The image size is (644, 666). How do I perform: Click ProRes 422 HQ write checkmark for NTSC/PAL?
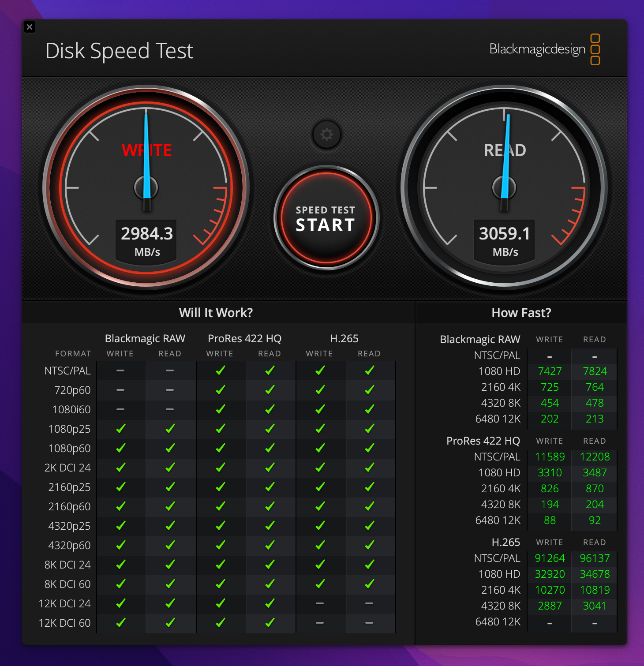[x=220, y=370]
